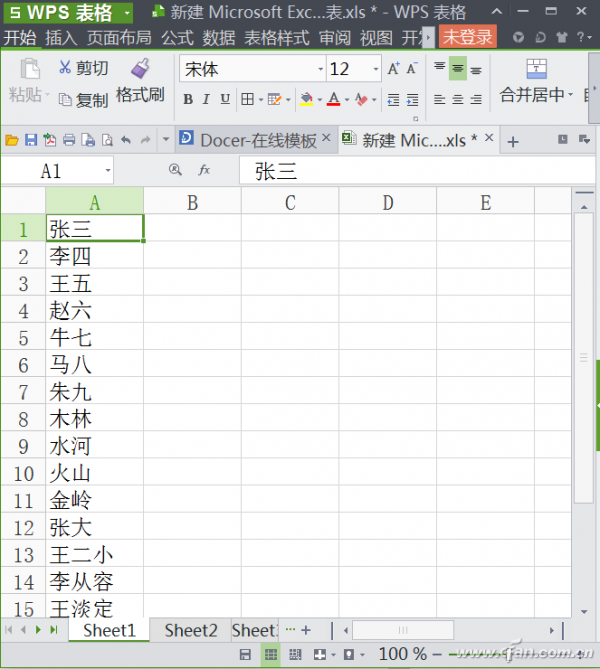Viewport: 600px width, 669px height.
Task: Increase the font size with A+
Action: click(x=393, y=68)
